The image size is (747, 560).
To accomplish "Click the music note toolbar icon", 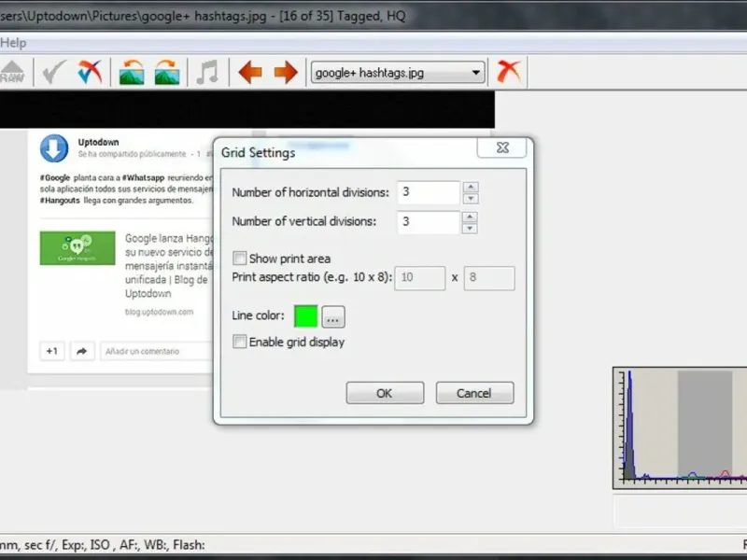I will 207,73.
